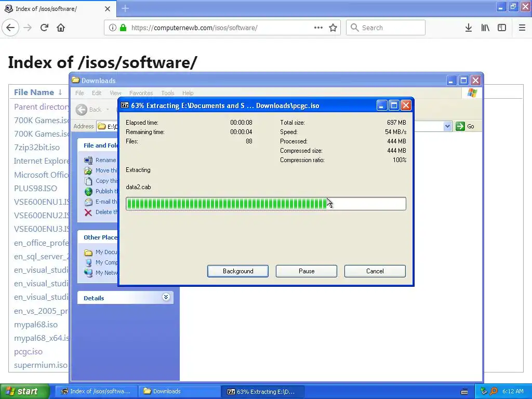This screenshot has height=399, width=532.
Task: Switch to 7-Zip extracting taskbar button
Action: (x=263, y=391)
